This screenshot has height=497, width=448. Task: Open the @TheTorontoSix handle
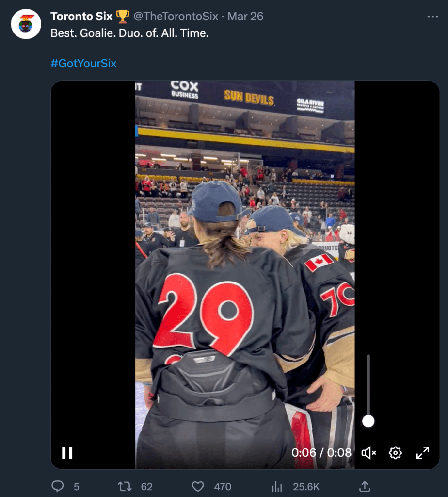pos(176,17)
